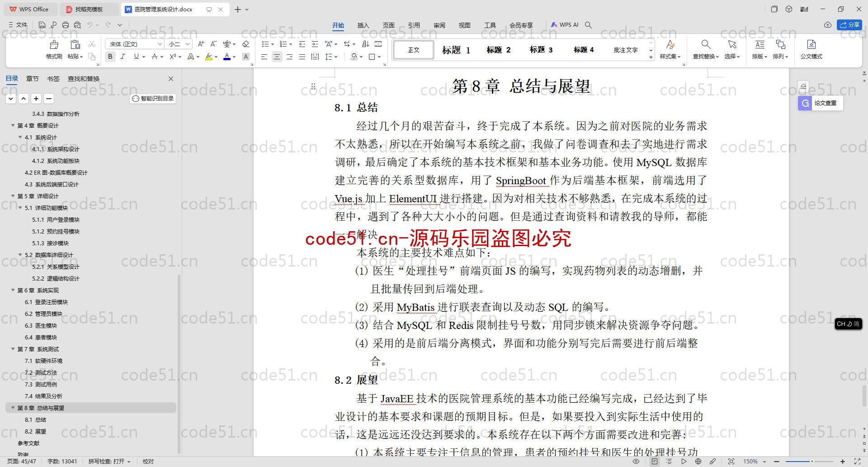Image resolution: width=868 pixels, height=467 pixels.
Task: Click the search magnifier next to WPS AI
Action: [588, 25]
